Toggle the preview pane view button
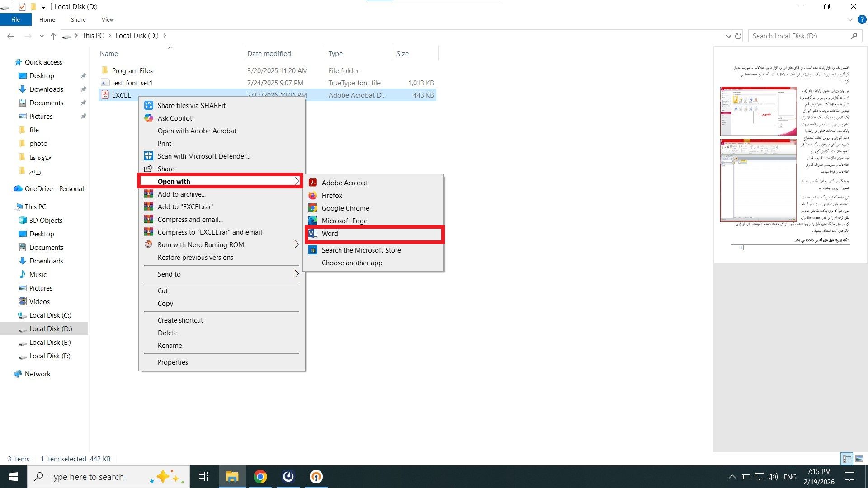 coord(859,459)
